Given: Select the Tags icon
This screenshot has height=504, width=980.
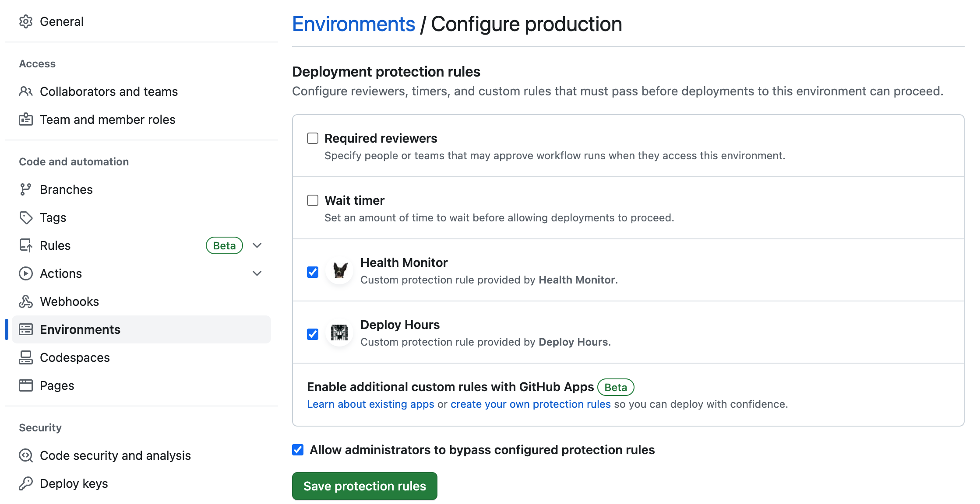Looking at the screenshot, I should coord(26,217).
